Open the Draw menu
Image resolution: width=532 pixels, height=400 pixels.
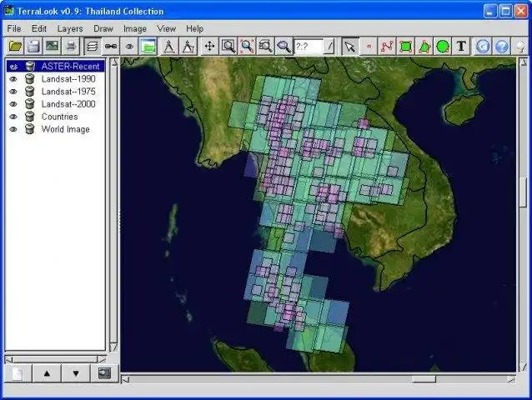[103, 29]
